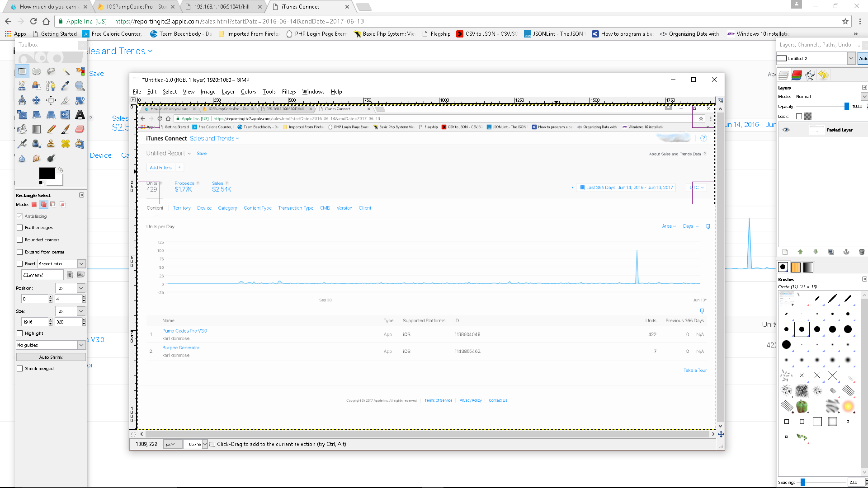
Task: Select the Text tool
Action: 80,115
